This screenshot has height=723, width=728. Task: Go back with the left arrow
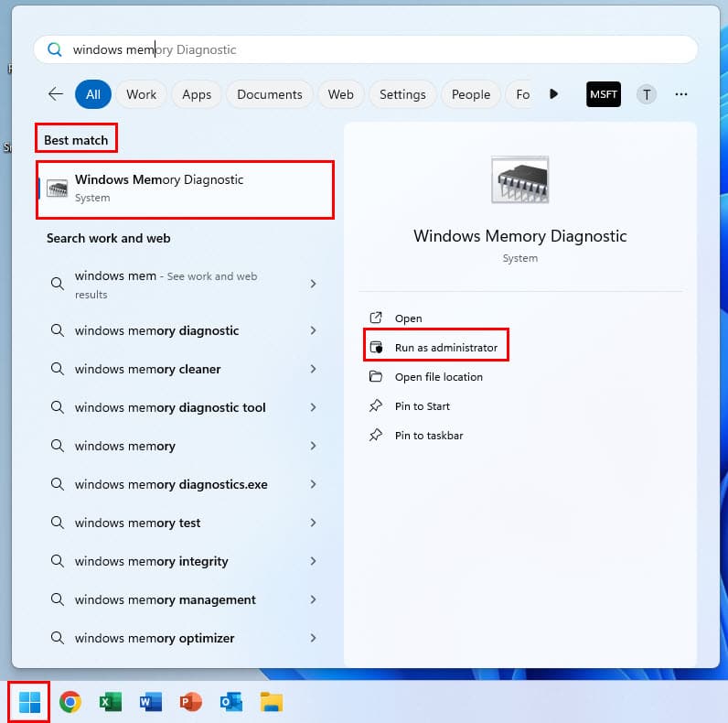click(x=56, y=94)
